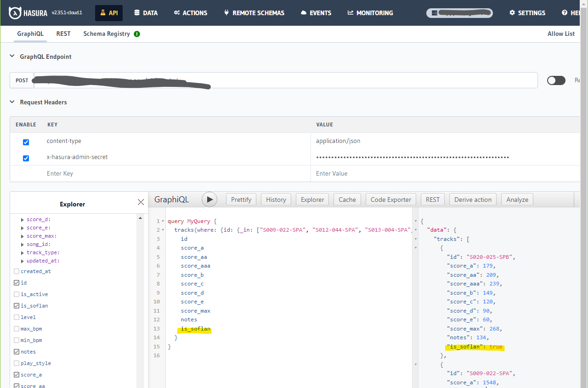Open the Code Exporter
The height and width of the screenshot is (388, 588).
point(391,200)
